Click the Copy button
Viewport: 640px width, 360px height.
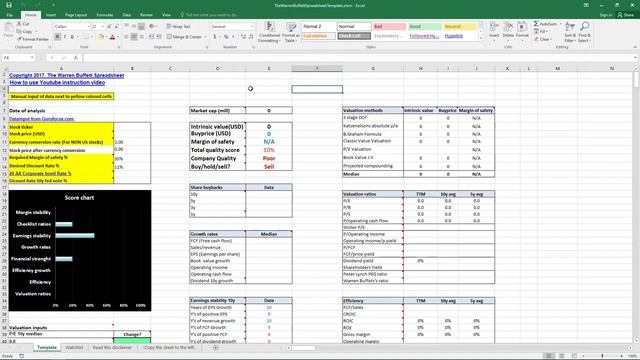coord(24,31)
